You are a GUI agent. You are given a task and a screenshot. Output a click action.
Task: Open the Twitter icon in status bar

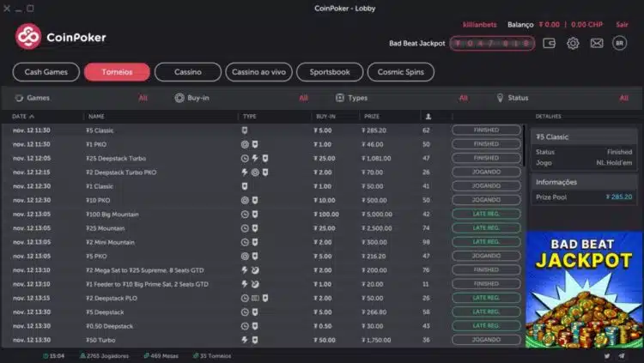click(607, 356)
